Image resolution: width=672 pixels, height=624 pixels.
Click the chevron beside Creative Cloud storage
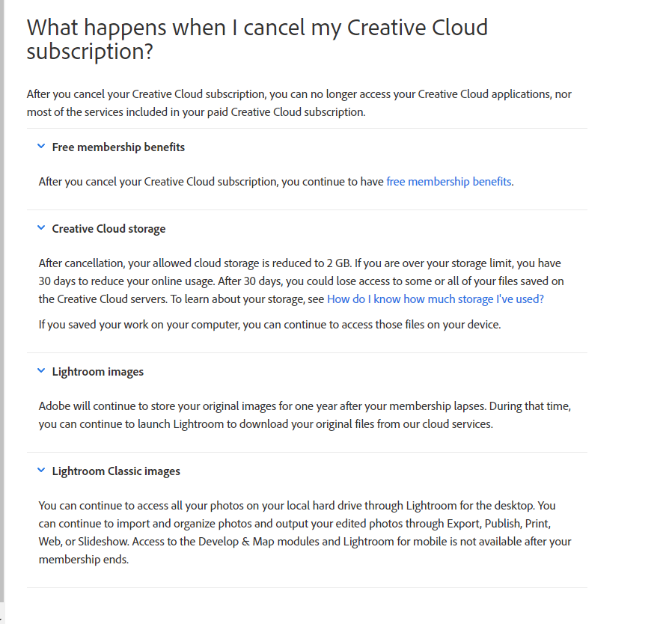click(41, 229)
